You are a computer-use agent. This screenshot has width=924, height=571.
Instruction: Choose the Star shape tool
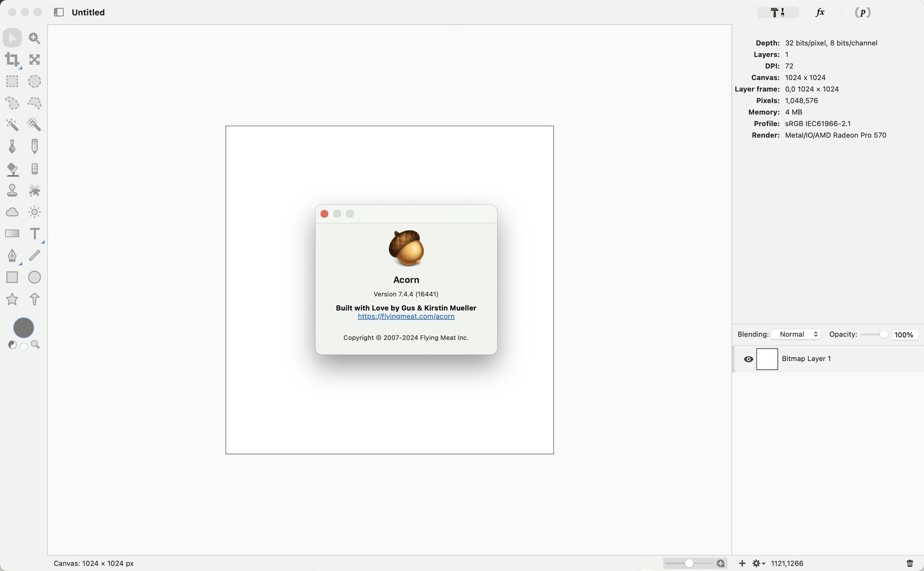12,299
